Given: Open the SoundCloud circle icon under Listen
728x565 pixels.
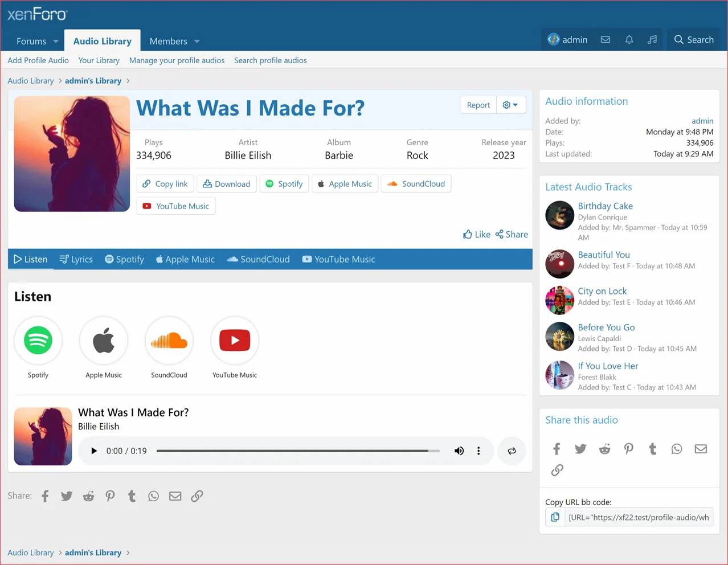Looking at the screenshot, I should [x=169, y=341].
